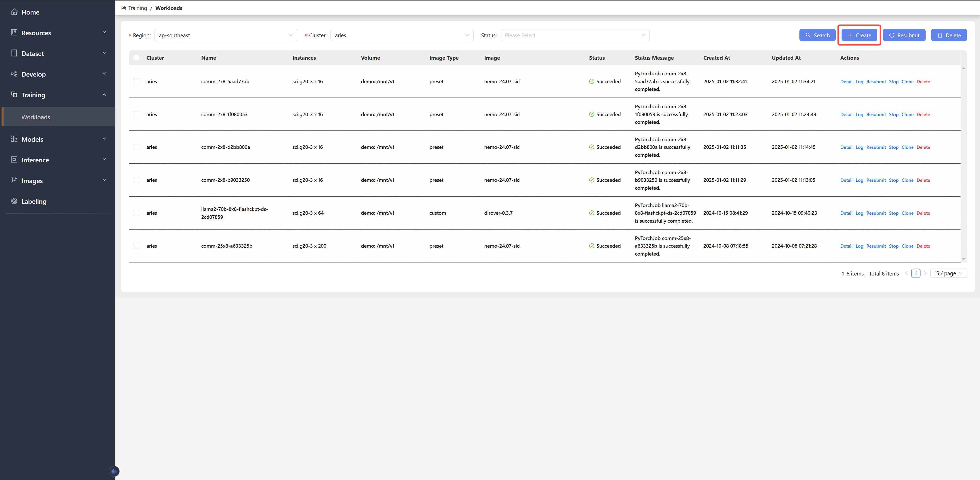The width and height of the screenshot is (980, 480).
Task: Select checkbox for comm-2x8-1f080053 row
Action: (x=136, y=114)
